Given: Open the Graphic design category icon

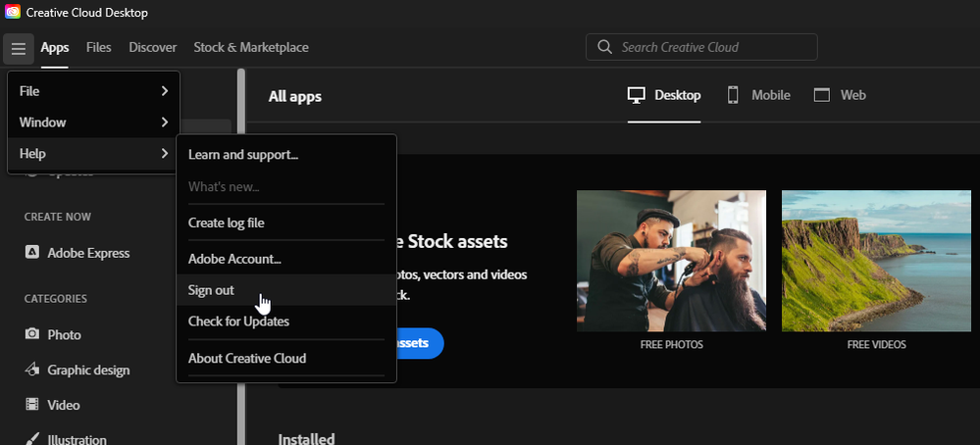Looking at the screenshot, I should pyautogui.click(x=31, y=370).
